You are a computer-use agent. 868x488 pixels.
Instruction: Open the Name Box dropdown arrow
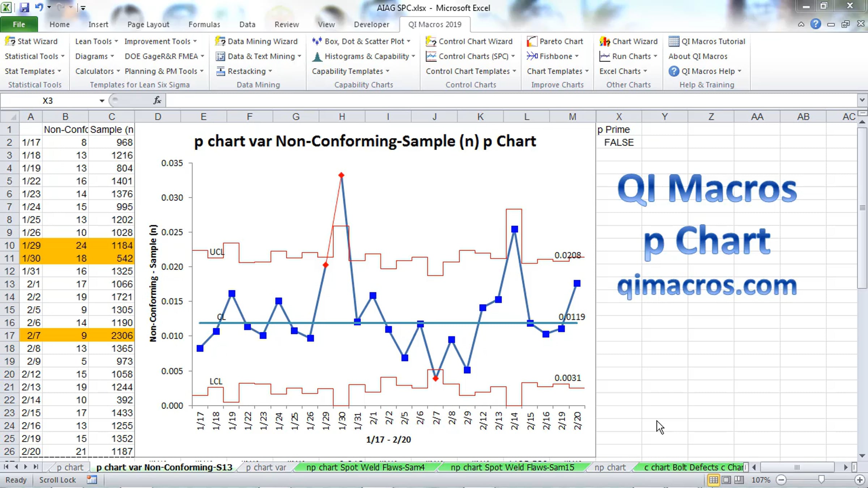pos(102,100)
